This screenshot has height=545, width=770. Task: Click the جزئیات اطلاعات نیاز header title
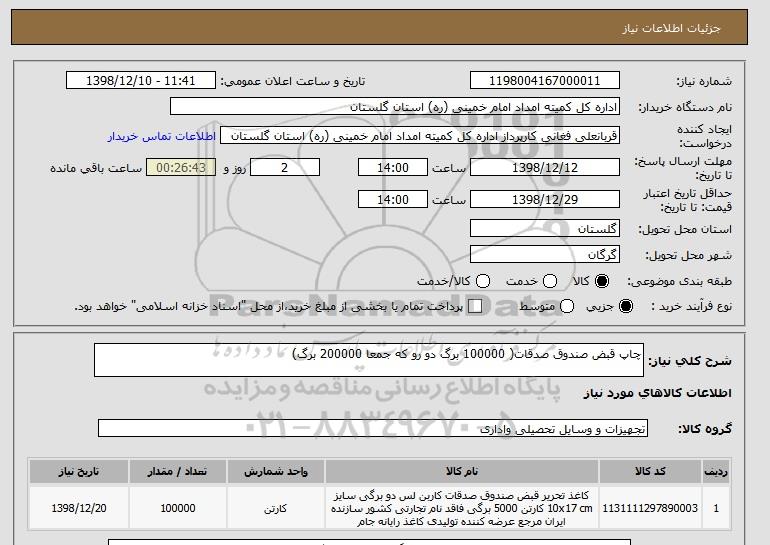pos(671,28)
